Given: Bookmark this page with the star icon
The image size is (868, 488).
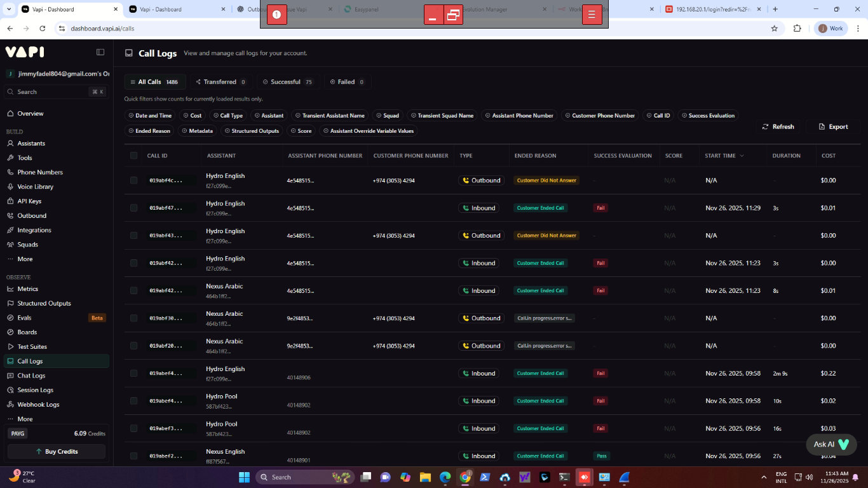Looking at the screenshot, I should pyautogui.click(x=774, y=29).
